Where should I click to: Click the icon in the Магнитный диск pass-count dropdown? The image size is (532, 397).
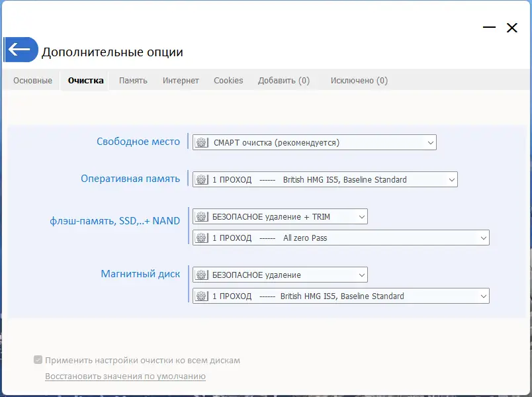pyautogui.click(x=202, y=296)
